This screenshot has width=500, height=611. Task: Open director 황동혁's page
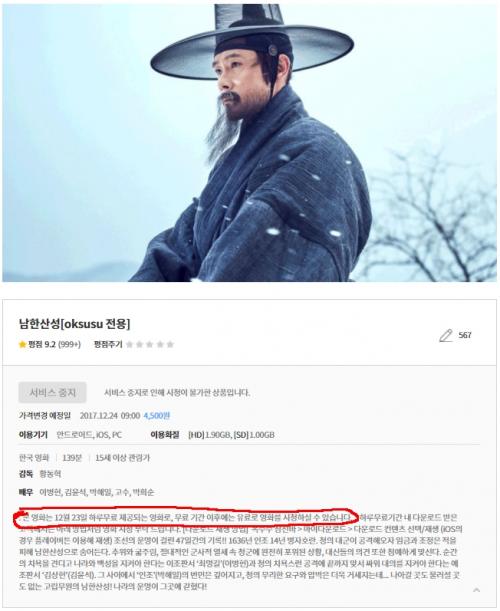pos(50,474)
